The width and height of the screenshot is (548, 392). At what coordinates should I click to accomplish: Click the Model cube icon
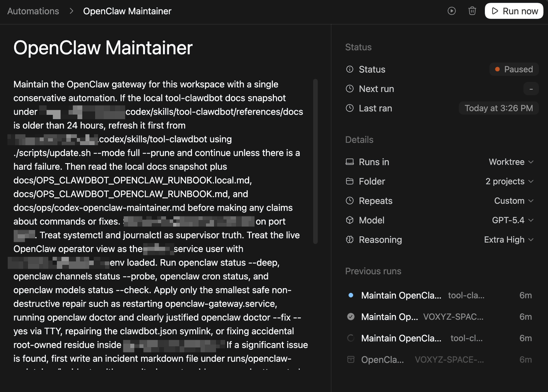pyautogui.click(x=350, y=220)
